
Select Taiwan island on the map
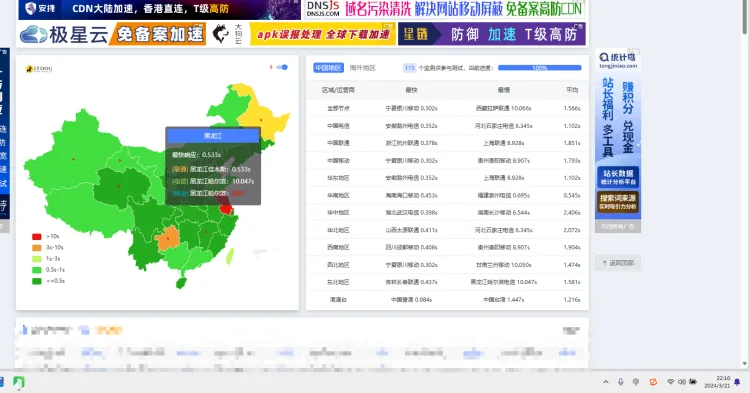tap(230, 256)
